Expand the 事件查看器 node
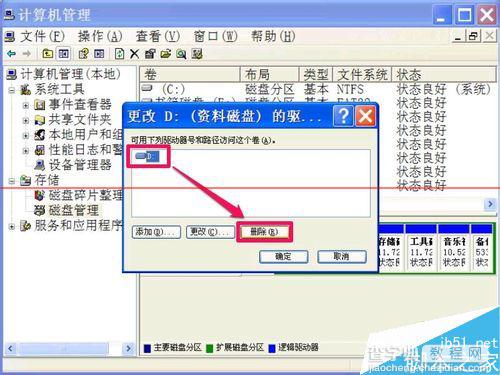This screenshot has height=375, width=500. point(26,105)
